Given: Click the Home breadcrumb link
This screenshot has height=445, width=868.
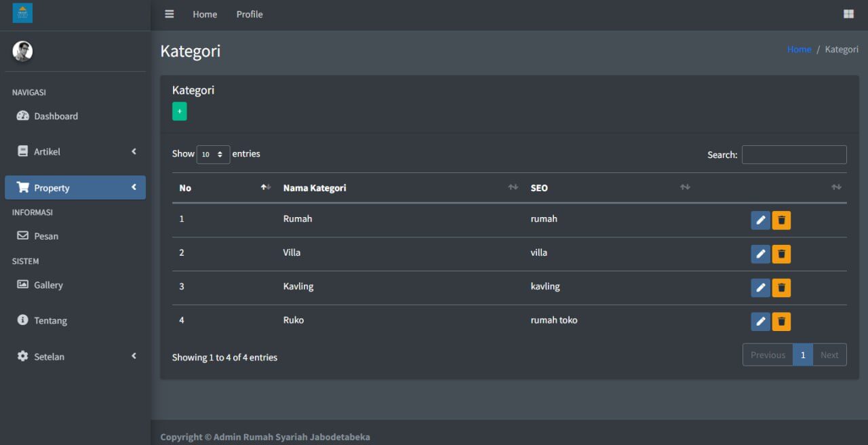Looking at the screenshot, I should pos(799,50).
